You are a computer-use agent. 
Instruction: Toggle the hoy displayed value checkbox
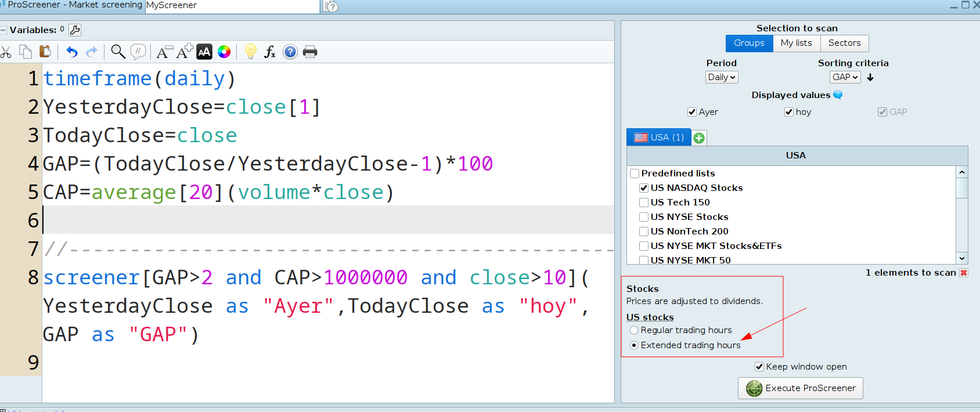(788, 112)
